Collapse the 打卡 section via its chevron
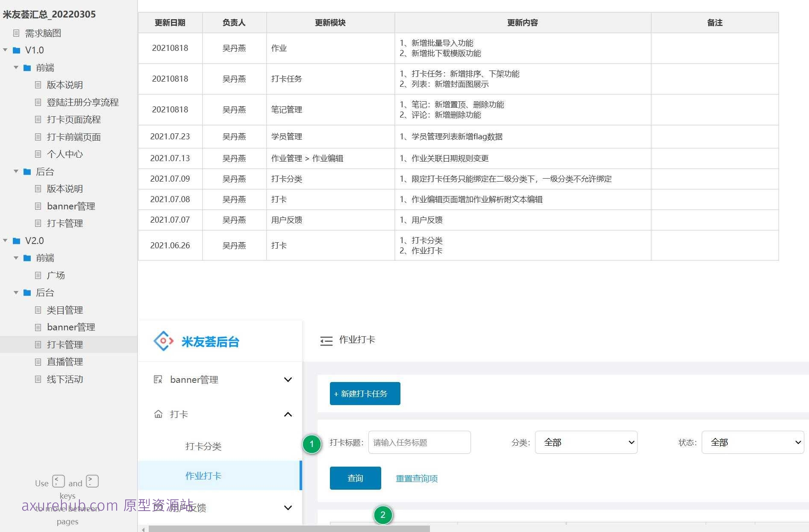The width and height of the screenshot is (809, 532). (x=288, y=414)
